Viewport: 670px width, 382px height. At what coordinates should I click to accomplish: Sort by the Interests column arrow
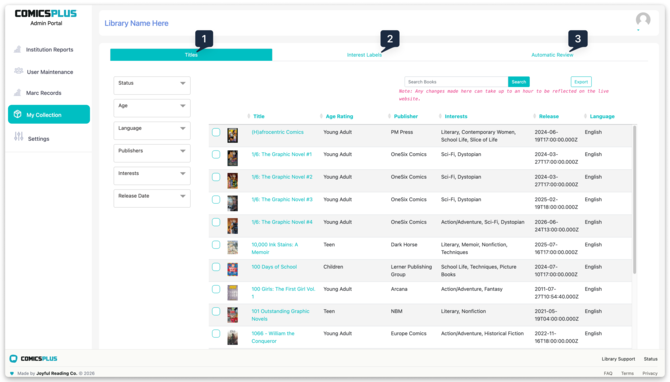pos(440,116)
